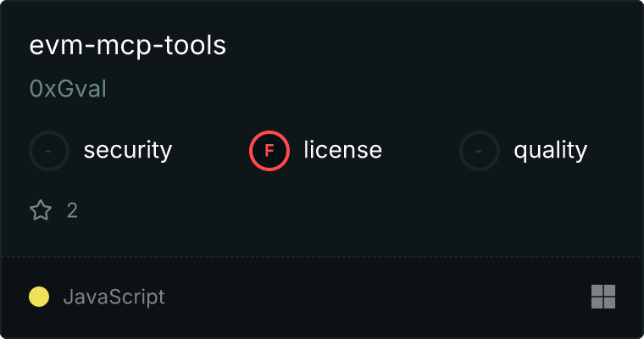Click the red F license grade badge
Screen dimensions: 644x339
pos(269,151)
